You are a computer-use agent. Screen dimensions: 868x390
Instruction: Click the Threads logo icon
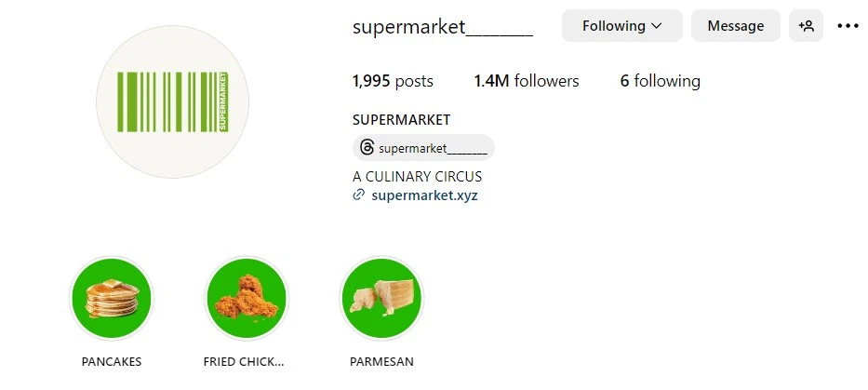pos(367,147)
